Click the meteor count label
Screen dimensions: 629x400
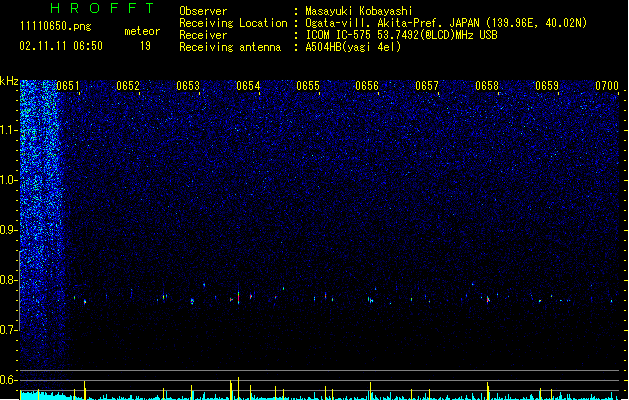pyautogui.click(x=142, y=31)
